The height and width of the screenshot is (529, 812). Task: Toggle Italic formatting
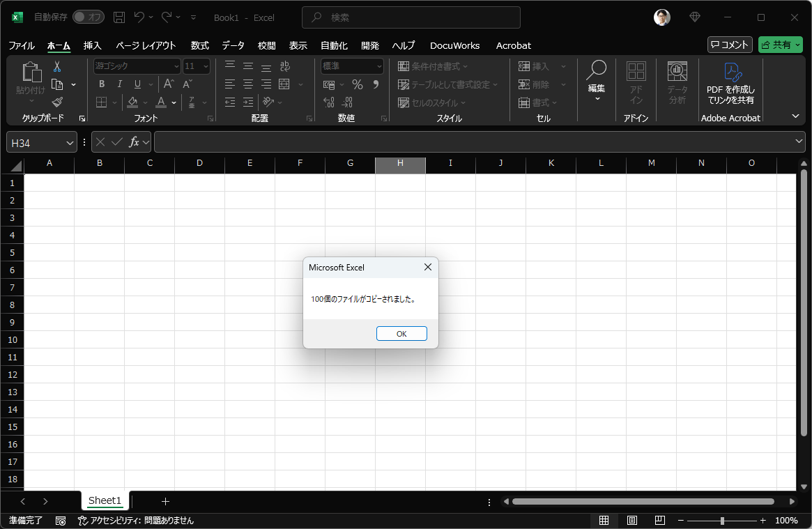point(120,84)
